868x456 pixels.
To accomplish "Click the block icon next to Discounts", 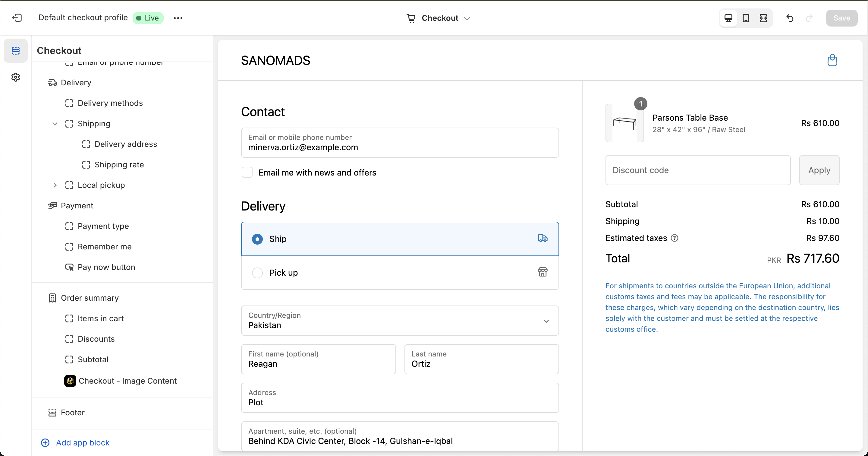I will [x=69, y=339].
